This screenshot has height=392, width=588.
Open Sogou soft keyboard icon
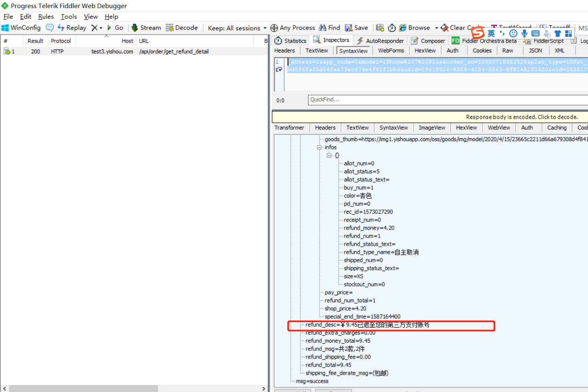tap(536, 33)
